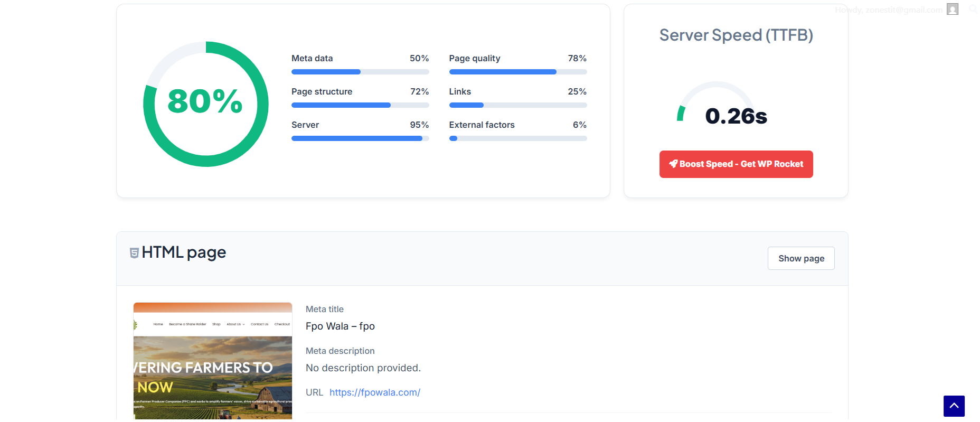The width and height of the screenshot is (980, 422).
Task: Click the 80% overall score circle
Action: click(205, 104)
